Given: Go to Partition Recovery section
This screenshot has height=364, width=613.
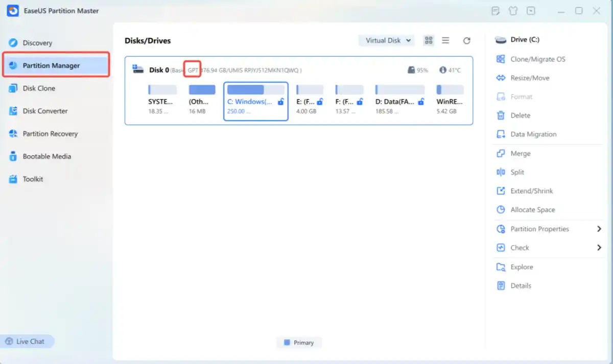Looking at the screenshot, I should (43, 134).
